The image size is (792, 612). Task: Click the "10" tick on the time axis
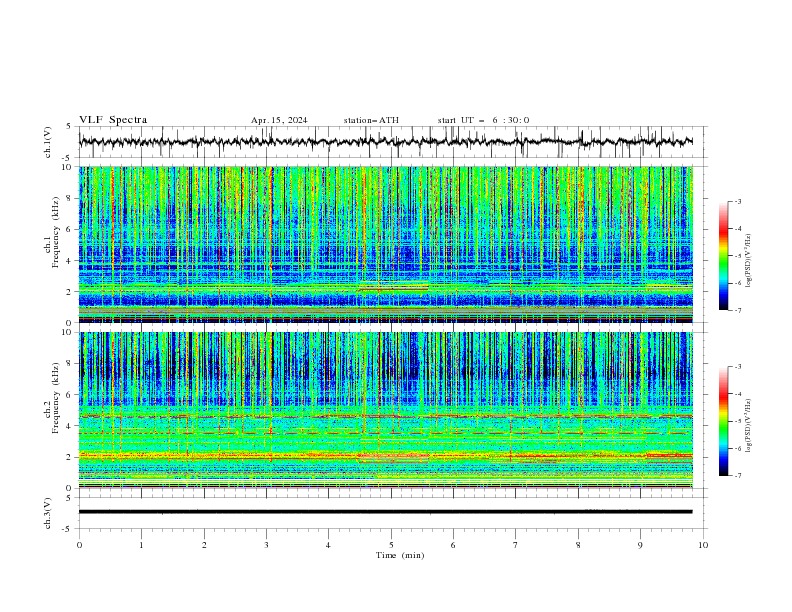point(703,545)
